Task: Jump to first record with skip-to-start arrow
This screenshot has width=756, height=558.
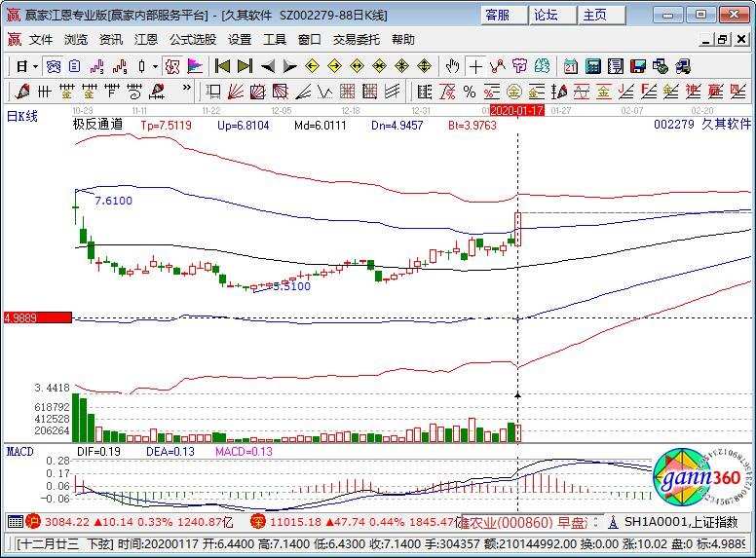Action: pos(222,66)
